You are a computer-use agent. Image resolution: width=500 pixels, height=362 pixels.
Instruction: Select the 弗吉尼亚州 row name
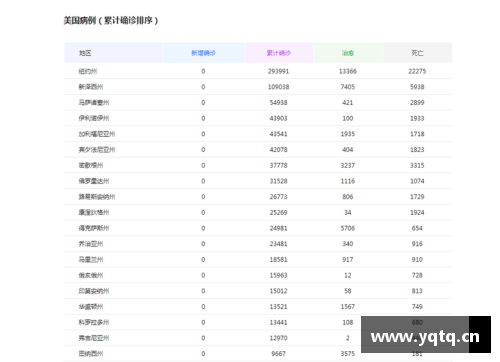[94, 338]
